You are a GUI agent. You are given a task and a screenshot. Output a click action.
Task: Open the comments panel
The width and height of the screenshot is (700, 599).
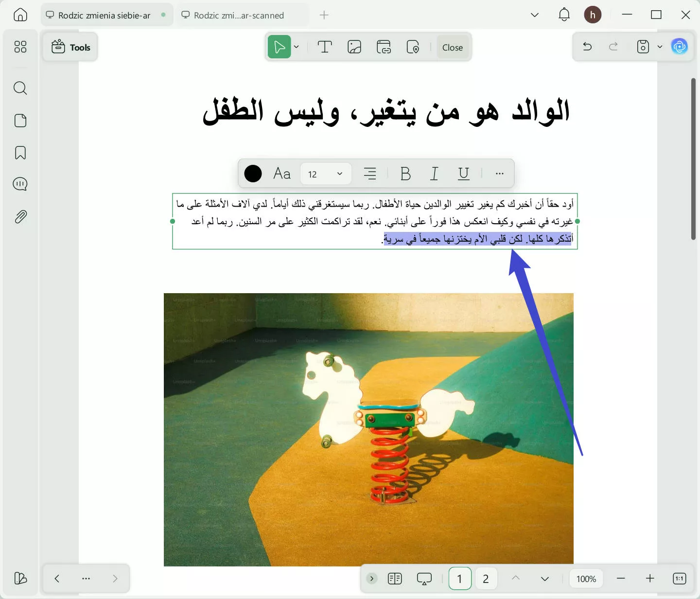coord(20,184)
